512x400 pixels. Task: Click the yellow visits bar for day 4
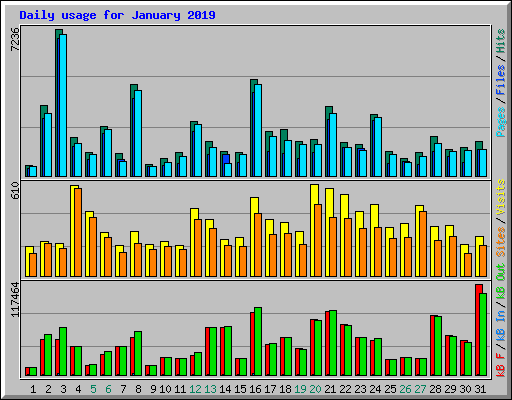point(73,231)
